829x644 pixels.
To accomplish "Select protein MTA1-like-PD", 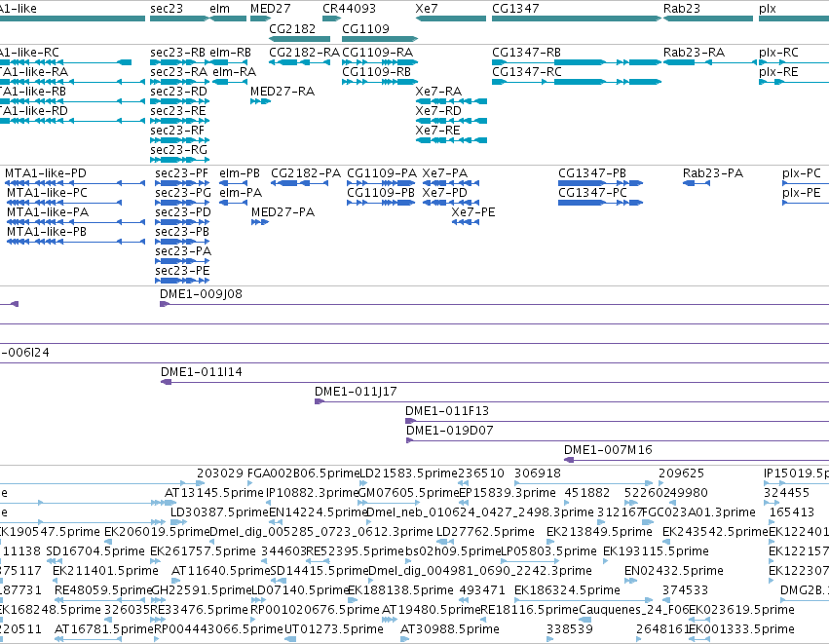I will [46, 172].
